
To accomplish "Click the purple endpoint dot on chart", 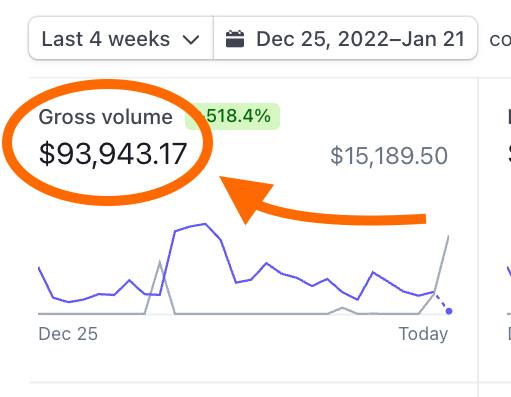I will pos(449,311).
